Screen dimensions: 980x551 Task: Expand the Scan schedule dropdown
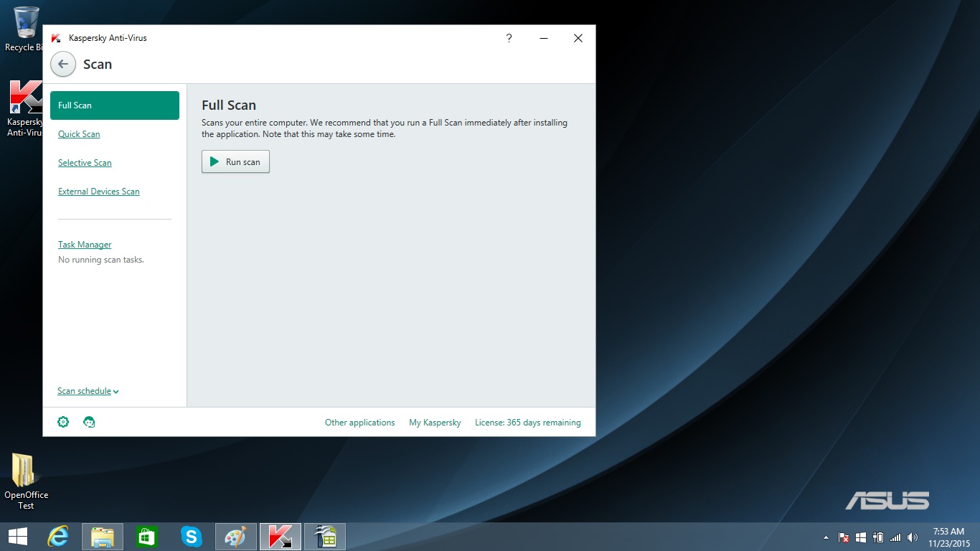coord(88,391)
